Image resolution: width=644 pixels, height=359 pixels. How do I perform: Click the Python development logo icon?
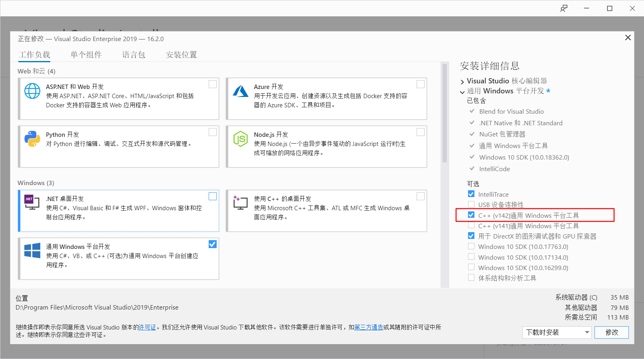(32, 139)
